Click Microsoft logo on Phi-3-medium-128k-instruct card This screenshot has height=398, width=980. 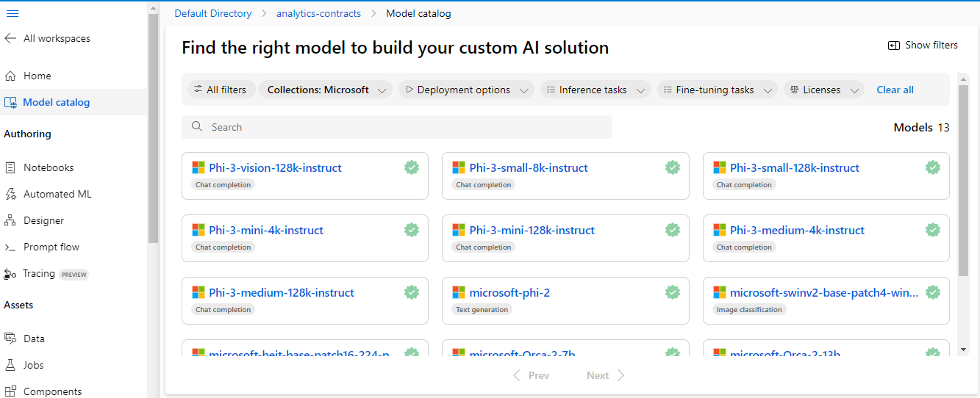pyautogui.click(x=198, y=292)
